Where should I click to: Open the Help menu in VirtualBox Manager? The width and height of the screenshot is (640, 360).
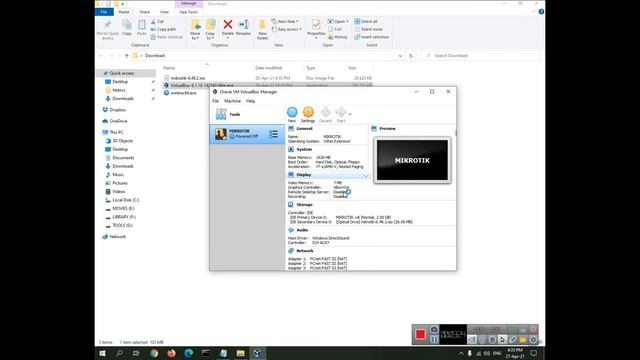coord(250,101)
